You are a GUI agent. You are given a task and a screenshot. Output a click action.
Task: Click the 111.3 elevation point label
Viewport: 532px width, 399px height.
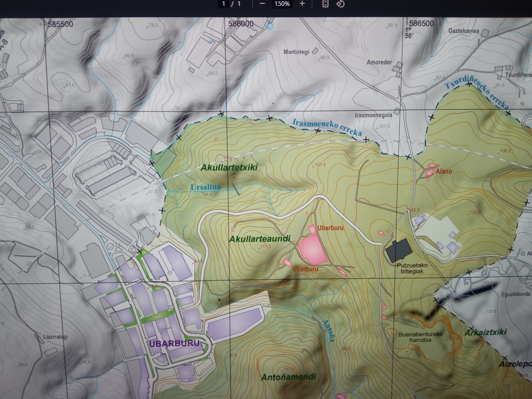(266, 246)
